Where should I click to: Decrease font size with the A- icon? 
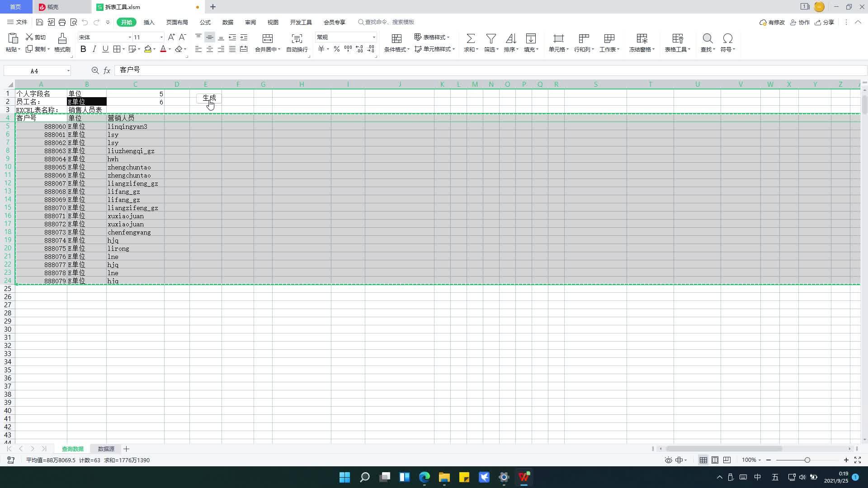coord(183,37)
